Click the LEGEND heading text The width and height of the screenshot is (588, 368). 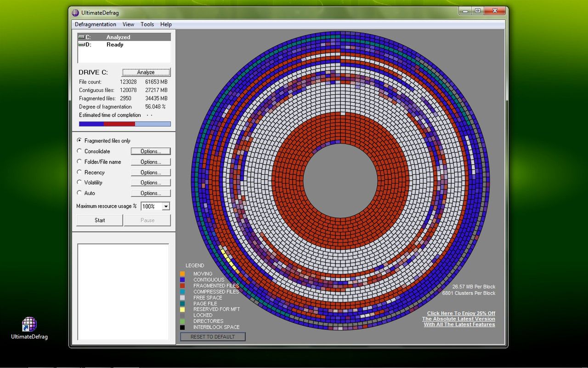pyautogui.click(x=195, y=265)
